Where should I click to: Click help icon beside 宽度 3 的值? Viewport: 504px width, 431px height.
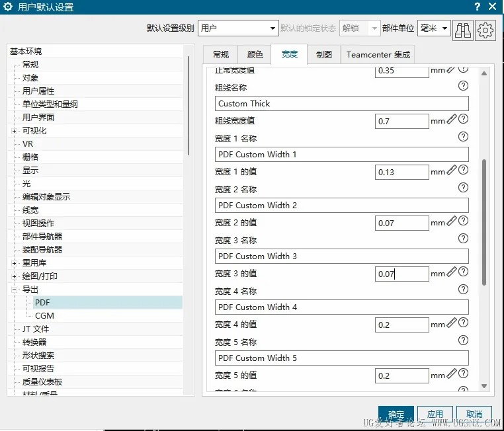463,272
